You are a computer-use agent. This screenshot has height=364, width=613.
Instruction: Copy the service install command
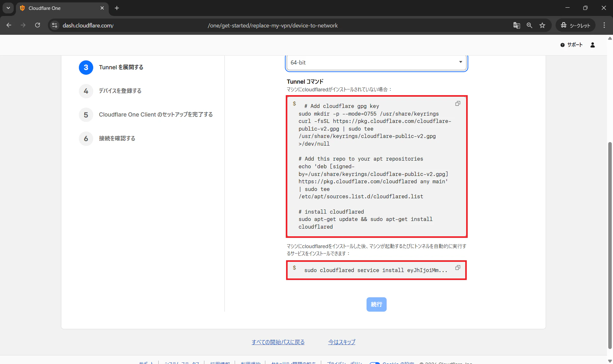tap(458, 268)
